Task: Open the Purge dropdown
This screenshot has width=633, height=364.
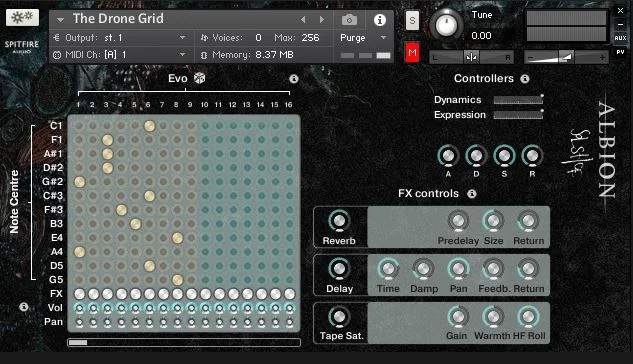Action: pos(363,38)
